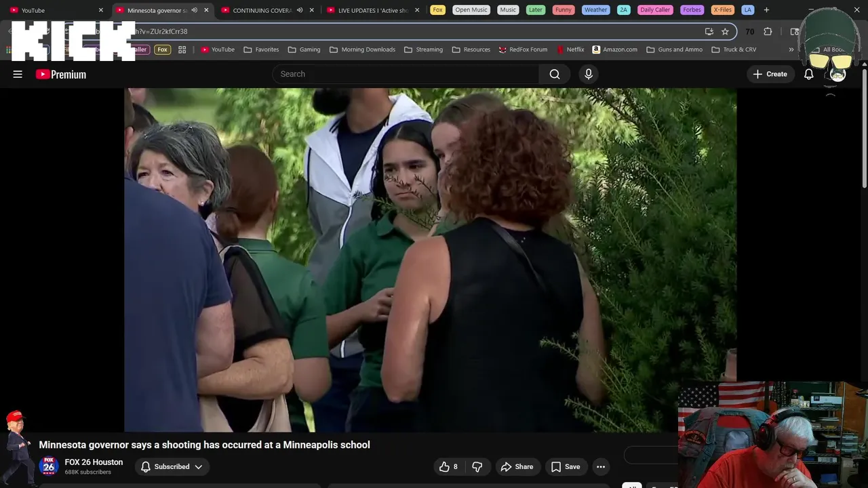
Task: Open browser extensions puzzle icon
Action: click(x=768, y=31)
